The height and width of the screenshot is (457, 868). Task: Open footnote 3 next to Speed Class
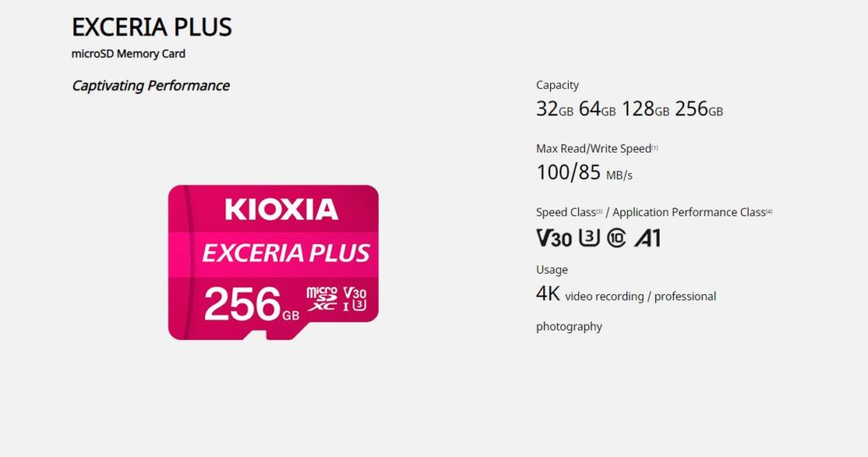pos(599,211)
